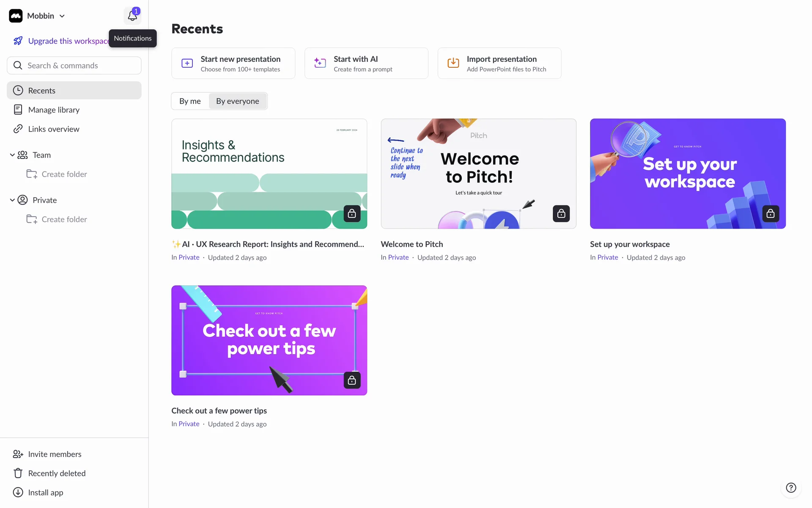Screen dimensions: 812x508
Task: Focus the Search & commands field
Action: 74,66
